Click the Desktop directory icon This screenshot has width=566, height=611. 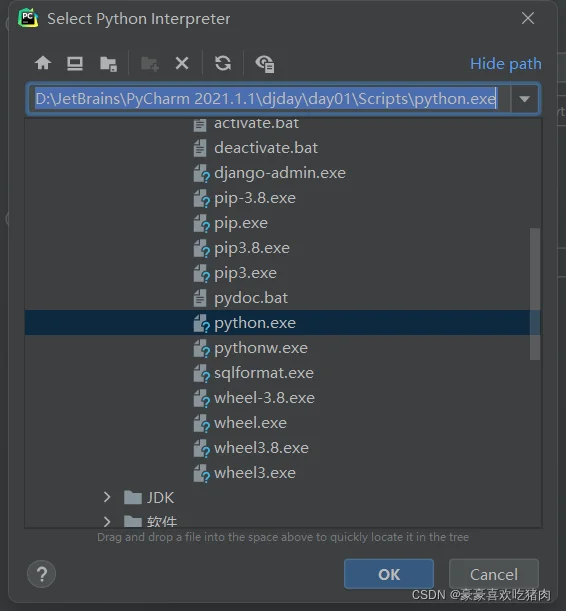point(75,63)
